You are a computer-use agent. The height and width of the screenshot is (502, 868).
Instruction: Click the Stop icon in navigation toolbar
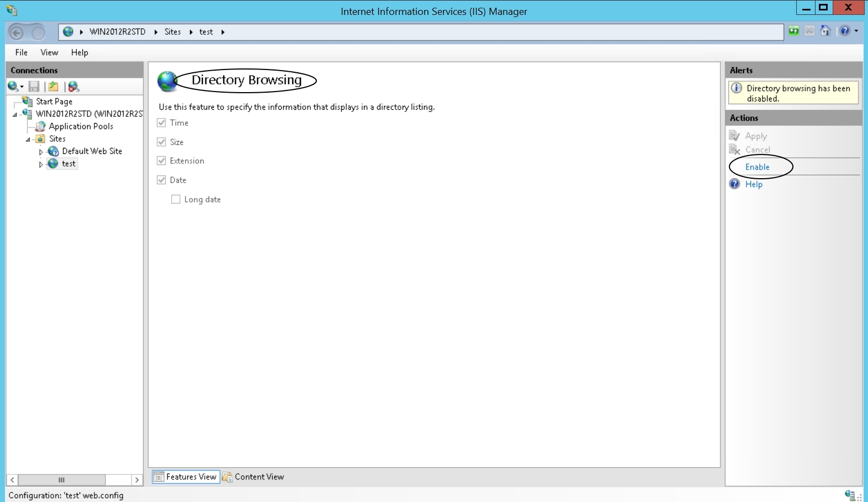pyautogui.click(x=809, y=31)
